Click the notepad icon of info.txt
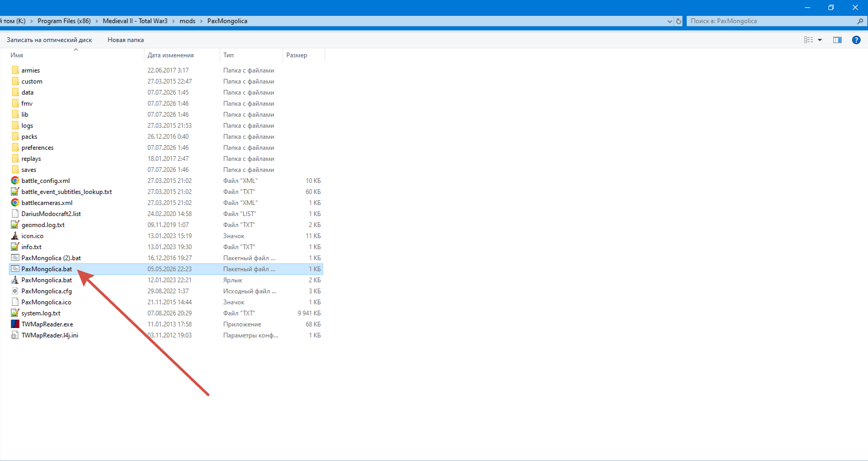 point(15,247)
